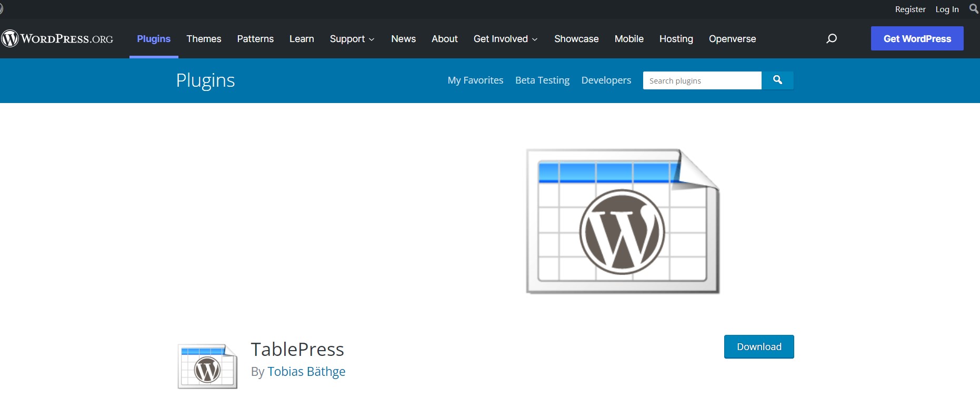Expand the Support dropdown menu
The image size is (980, 409).
click(352, 39)
